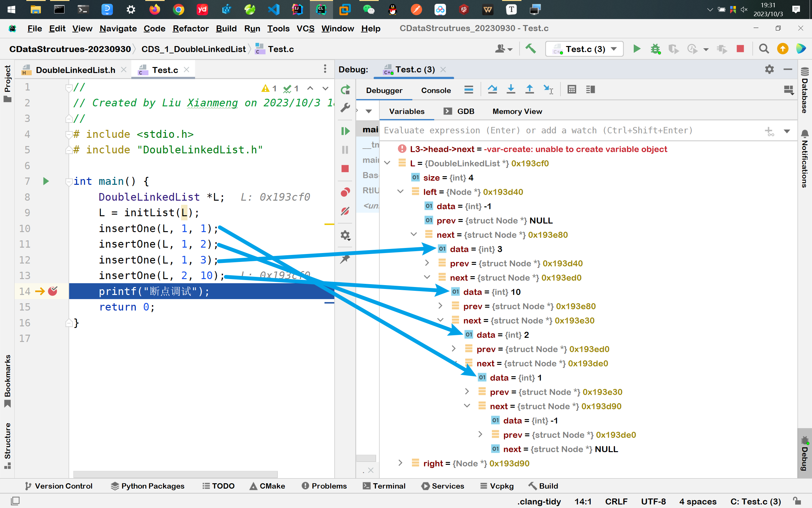Open user account dropdown icon
The image size is (812, 508).
[x=503, y=49]
